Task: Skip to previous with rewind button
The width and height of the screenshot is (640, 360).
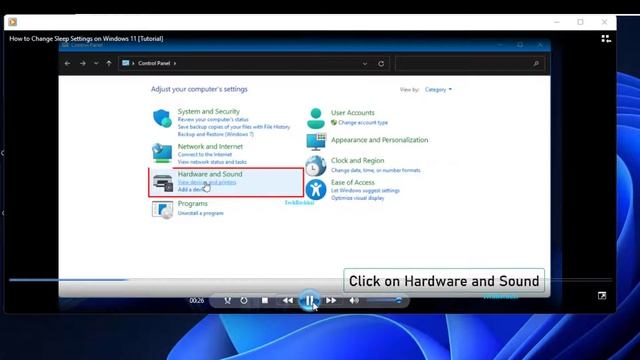Action: [x=288, y=300]
